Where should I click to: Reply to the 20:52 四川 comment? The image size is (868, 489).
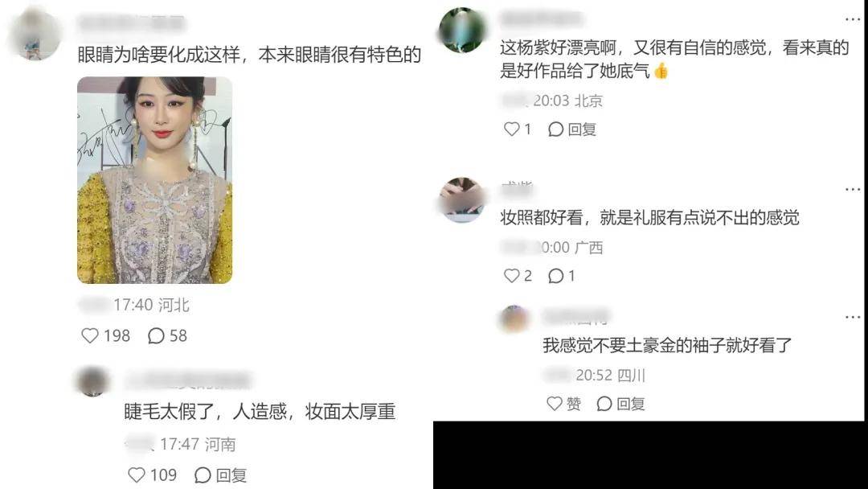coord(620,404)
